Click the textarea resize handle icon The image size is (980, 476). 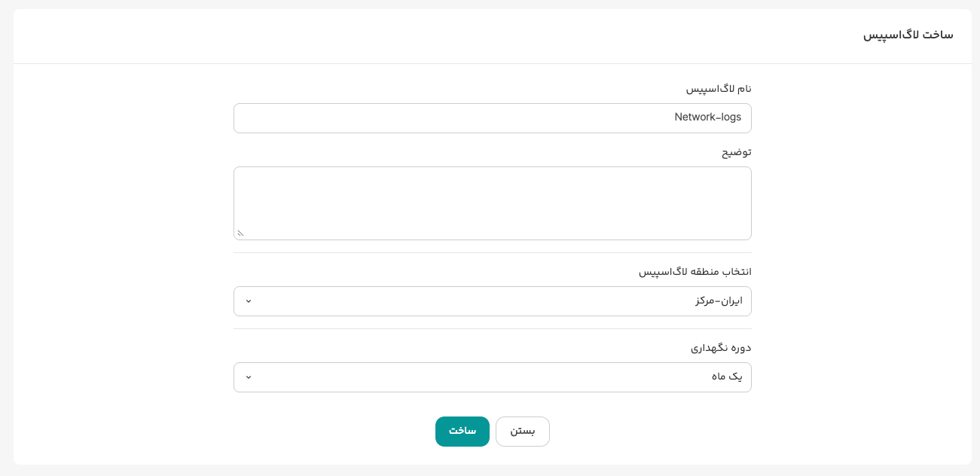tap(241, 233)
